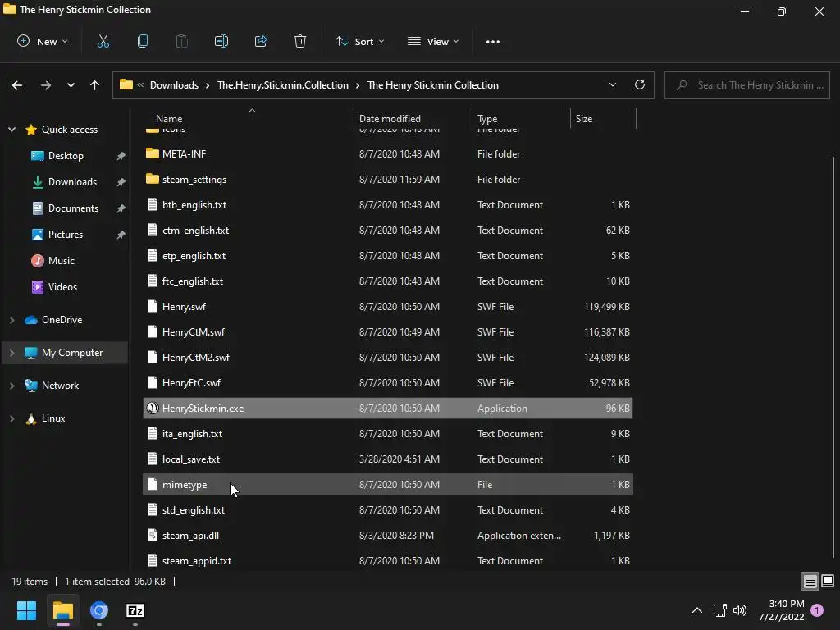Open the New dropdown menu

[43, 41]
